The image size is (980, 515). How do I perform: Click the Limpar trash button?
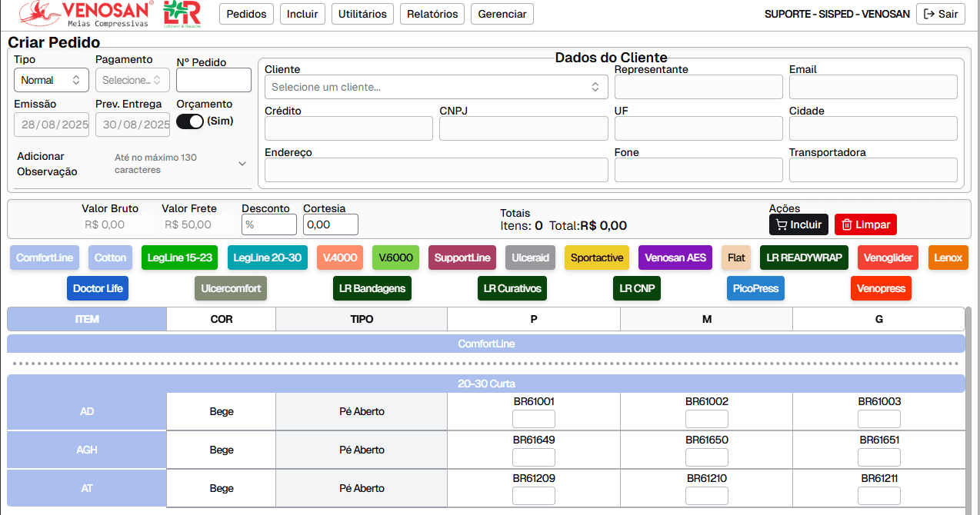[865, 224]
